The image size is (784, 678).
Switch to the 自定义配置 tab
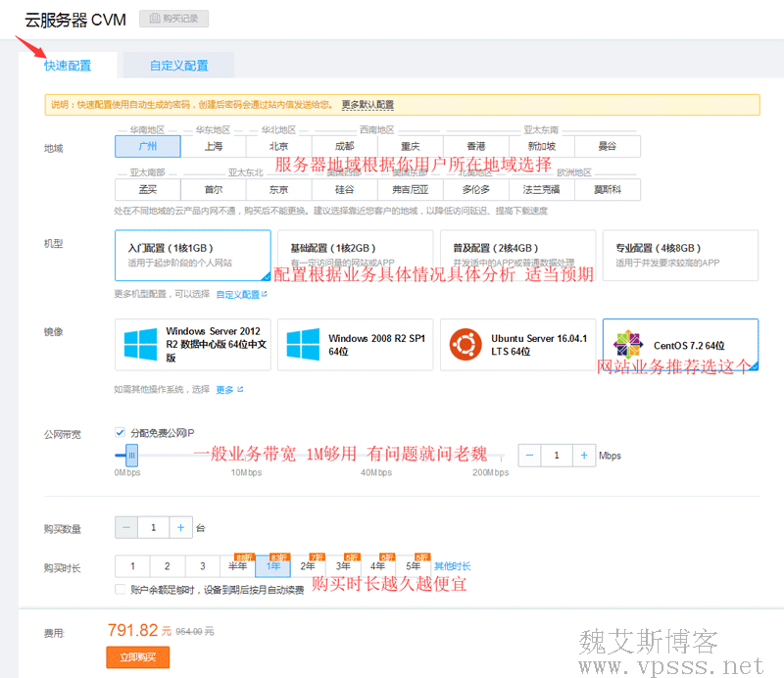(178, 66)
